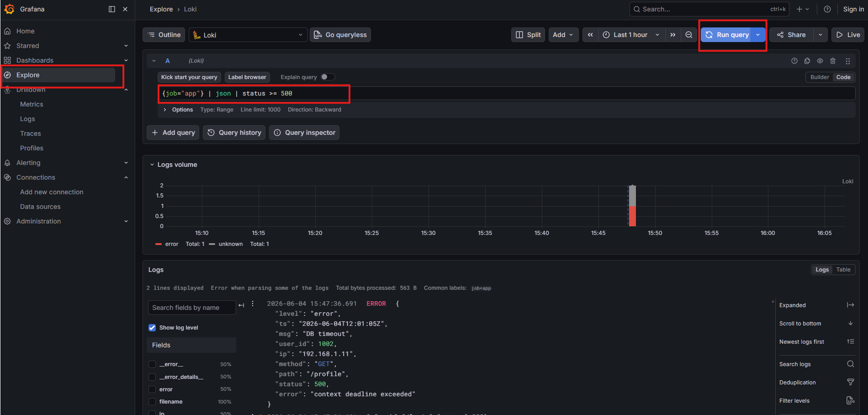Click the Sign in link
This screenshot has width=868, height=415.
click(x=853, y=9)
